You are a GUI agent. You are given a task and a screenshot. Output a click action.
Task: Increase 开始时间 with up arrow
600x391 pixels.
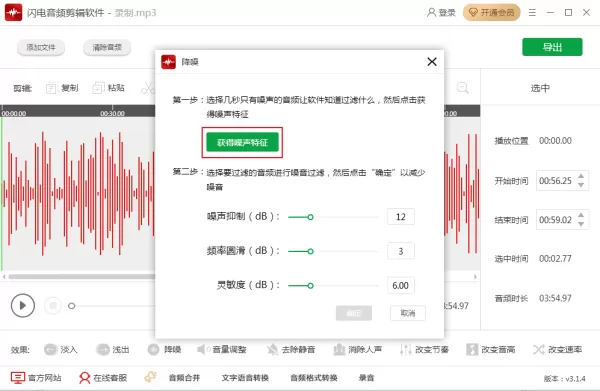point(581,176)
